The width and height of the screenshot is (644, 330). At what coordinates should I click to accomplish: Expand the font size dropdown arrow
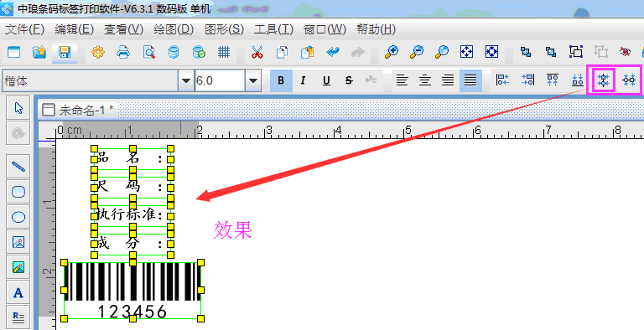[253, 80]
